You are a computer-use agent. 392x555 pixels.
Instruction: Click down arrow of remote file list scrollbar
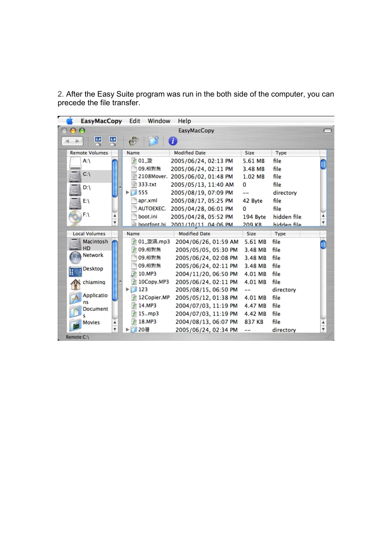(323, 222)
